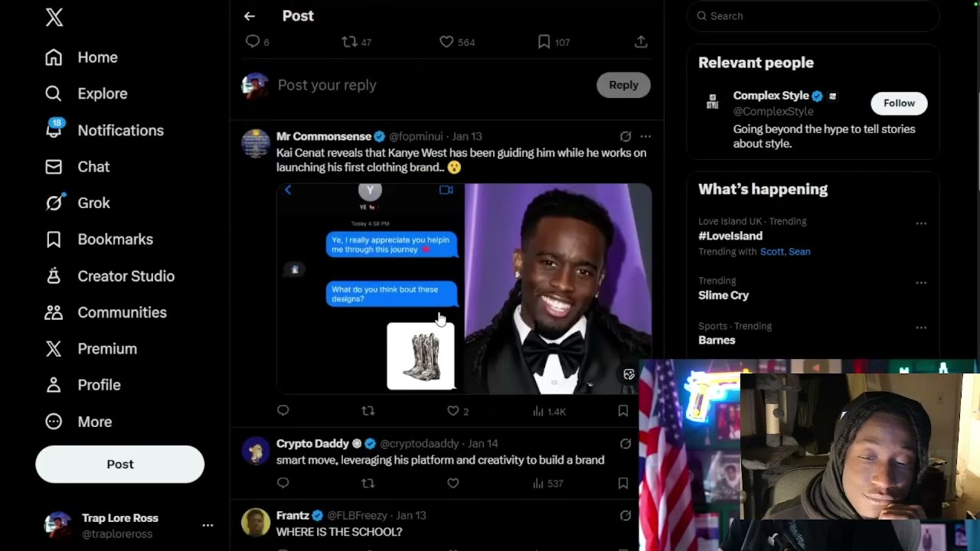Click the Reply button

tap(623, 85)
